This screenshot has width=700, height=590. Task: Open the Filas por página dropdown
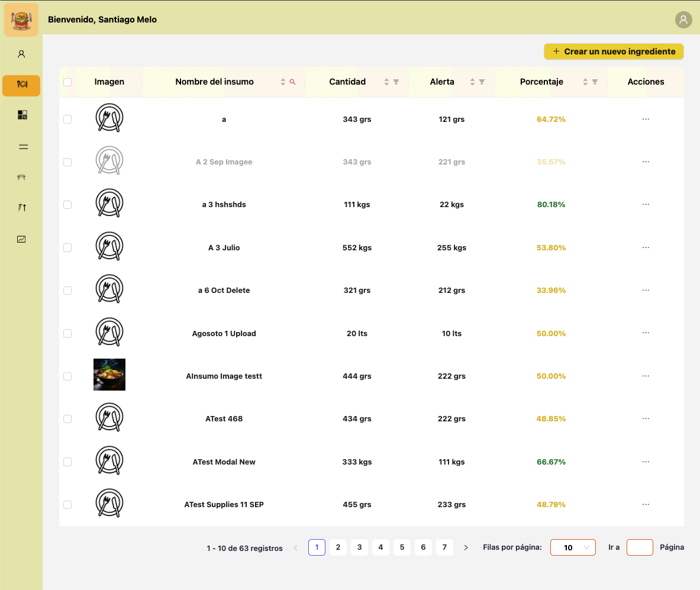[x=572, y=547]
